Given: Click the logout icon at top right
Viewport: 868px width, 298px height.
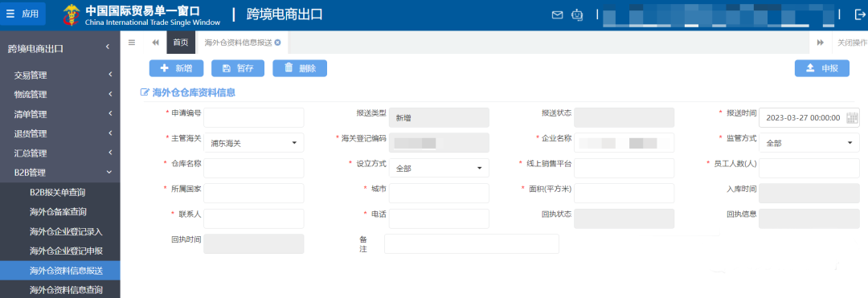Looking at the screenshot, I should click(860, 15).
